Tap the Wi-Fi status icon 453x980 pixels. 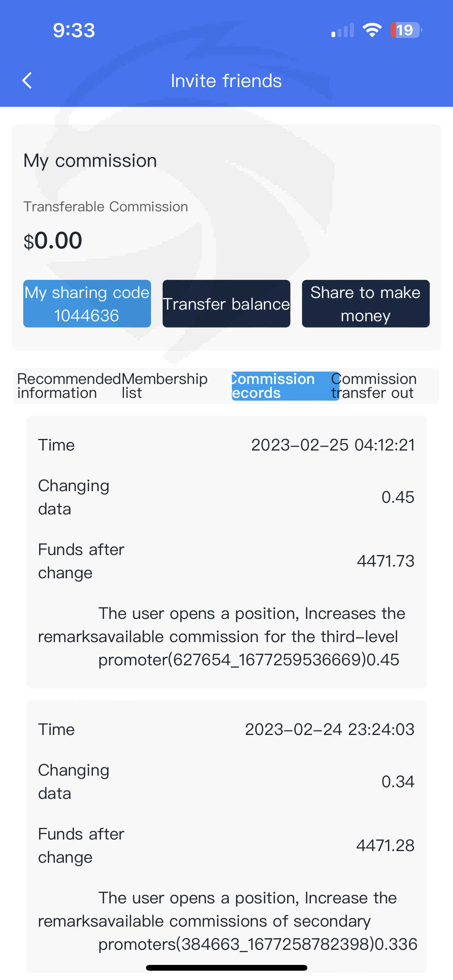(x=372, y=30)
